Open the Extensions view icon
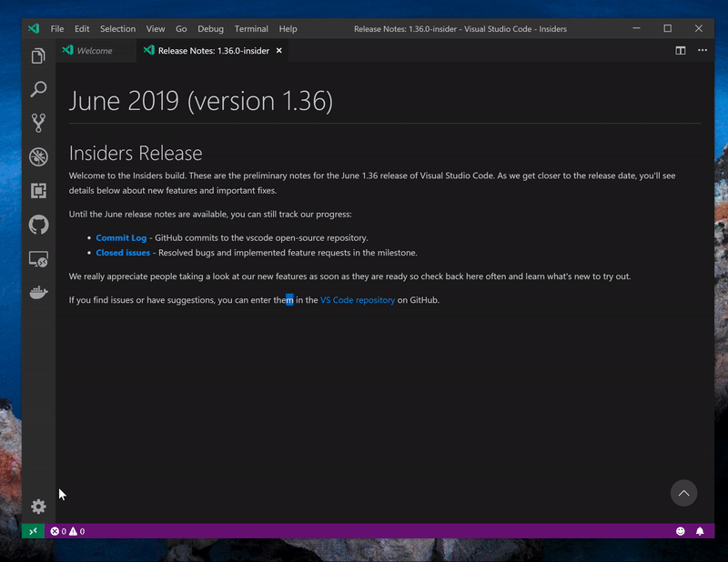728x562 pixels. click(38, 191)
